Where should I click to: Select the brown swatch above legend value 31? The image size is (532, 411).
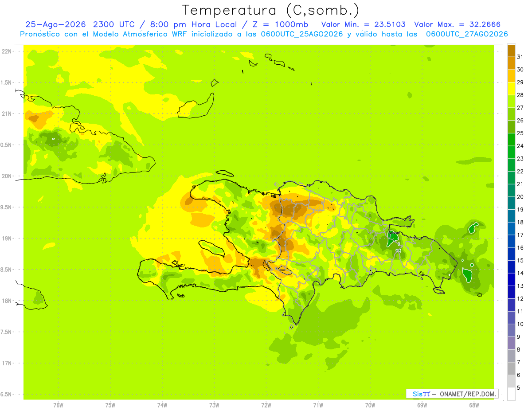[511, 51]
